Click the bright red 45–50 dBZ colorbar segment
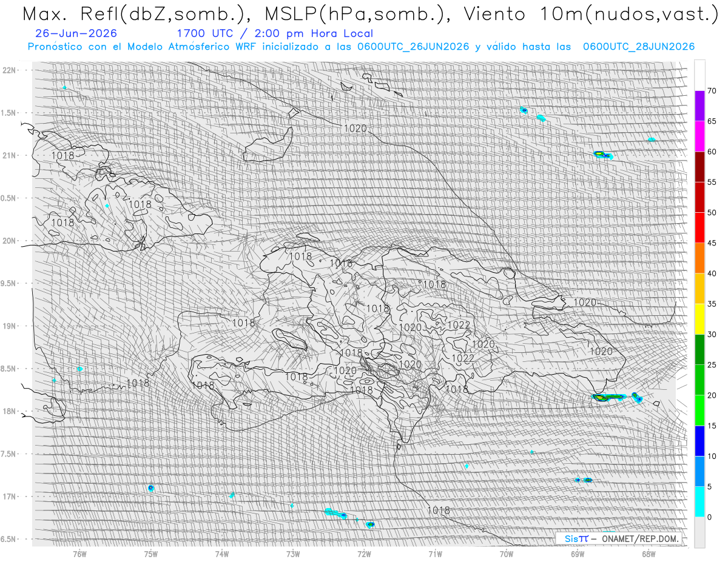728x562 pixels. (x=699, y=228)
